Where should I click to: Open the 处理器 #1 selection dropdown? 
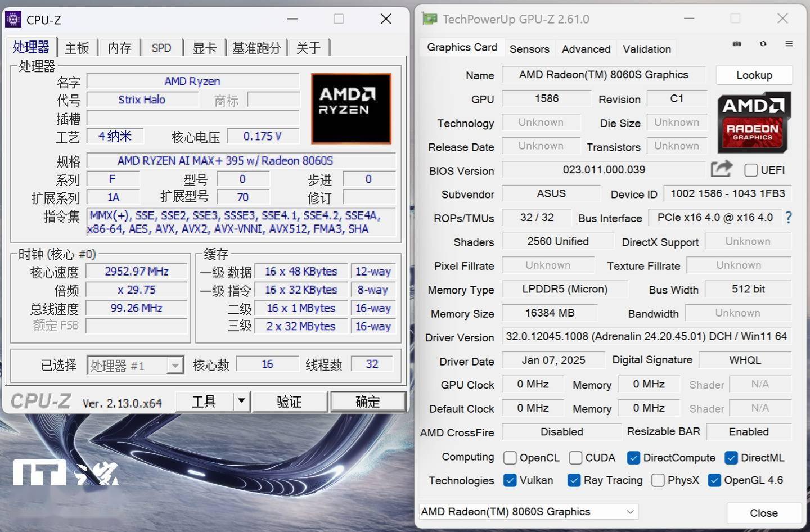[175, 366]
